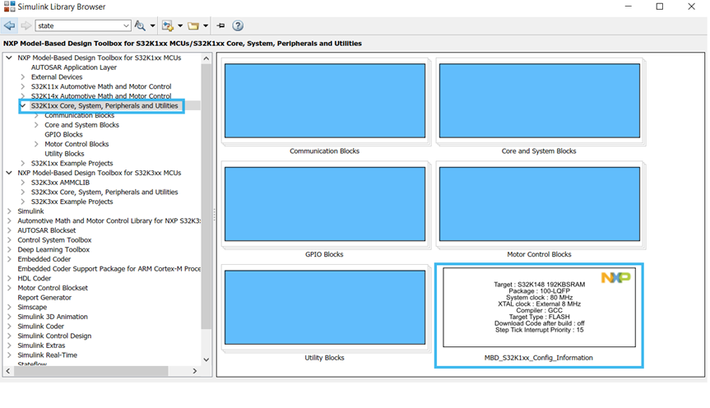
Task: Select Automotive Math and Motor Control Library entry
Action: coord(109,221)
